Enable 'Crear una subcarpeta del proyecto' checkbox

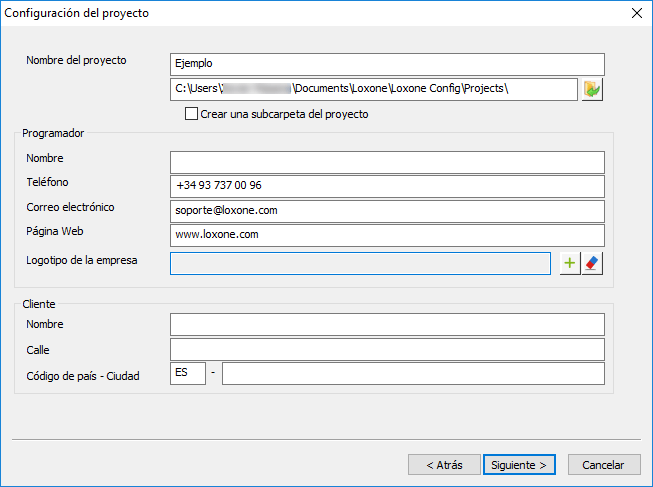pos(192,114)
